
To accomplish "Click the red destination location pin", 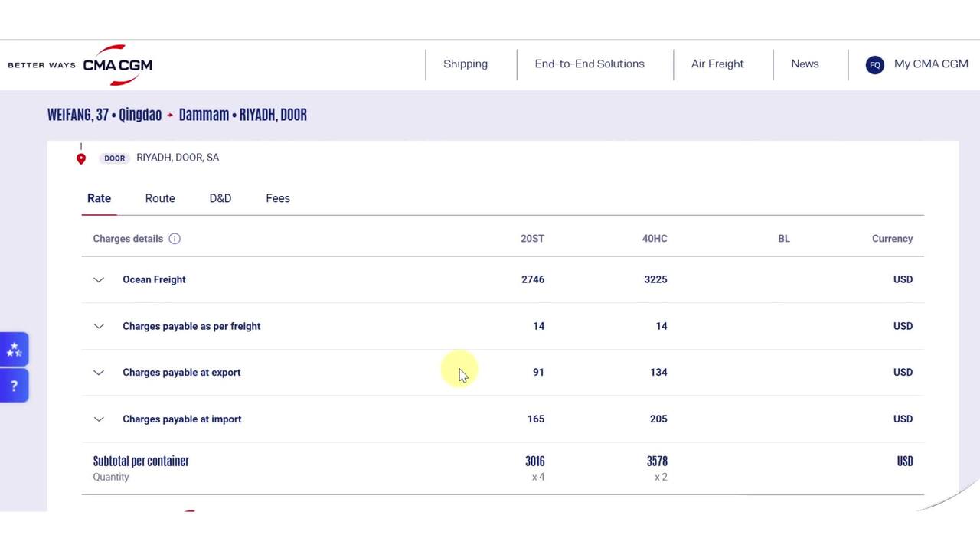I will pyautogui.click(x=81, y=158).
